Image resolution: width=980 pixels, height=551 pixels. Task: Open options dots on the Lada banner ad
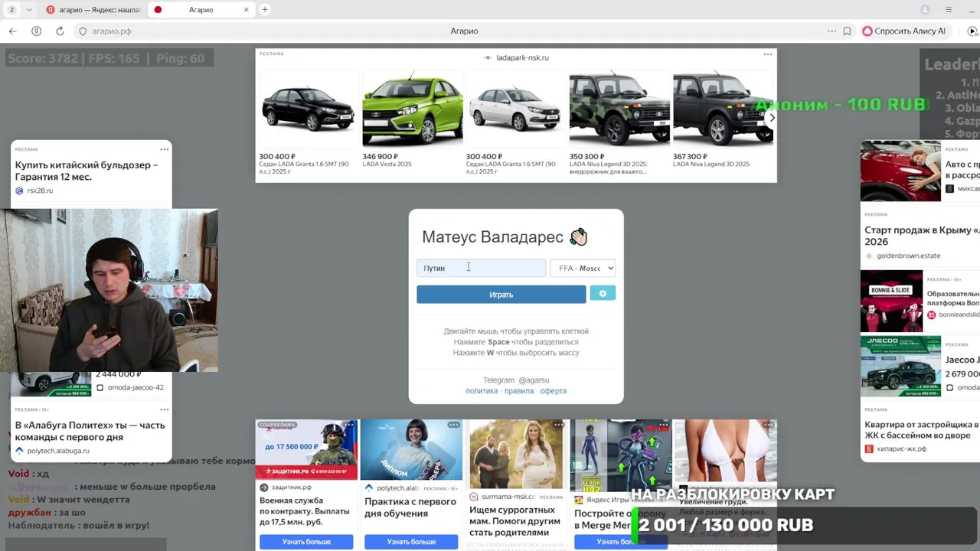(768, 54)
